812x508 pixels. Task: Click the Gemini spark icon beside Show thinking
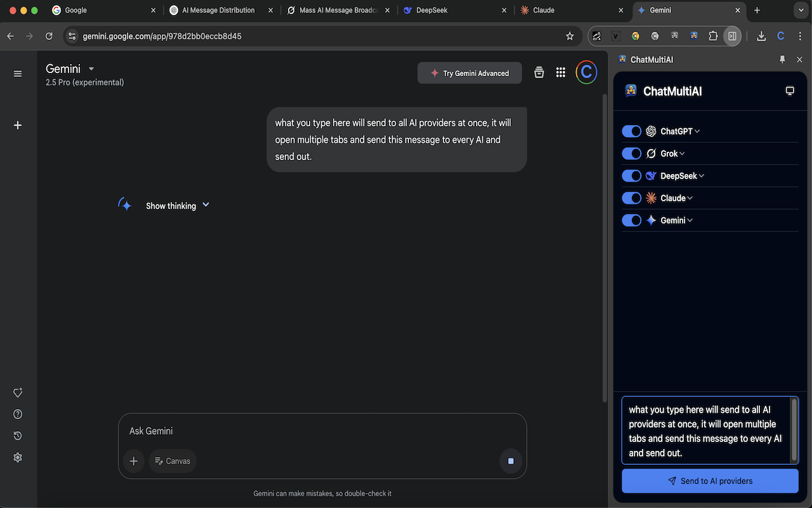[x=125, y=204]
